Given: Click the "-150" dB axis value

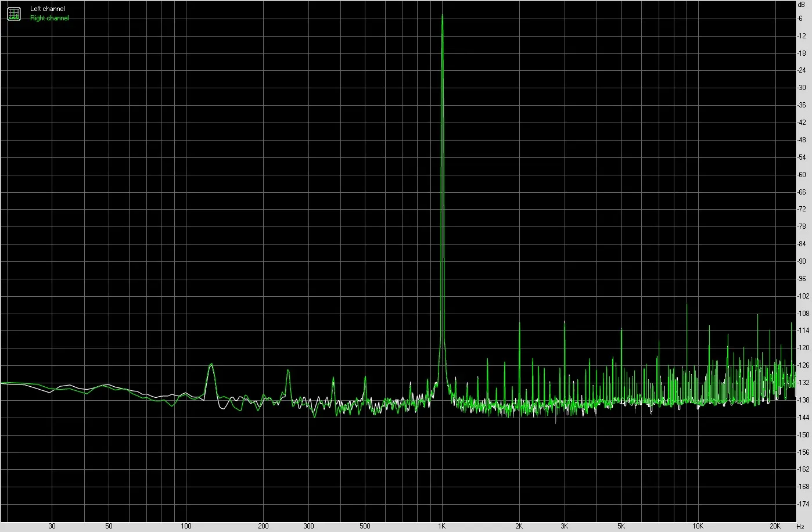Looking at the screenshot, I should pos(803,435).
